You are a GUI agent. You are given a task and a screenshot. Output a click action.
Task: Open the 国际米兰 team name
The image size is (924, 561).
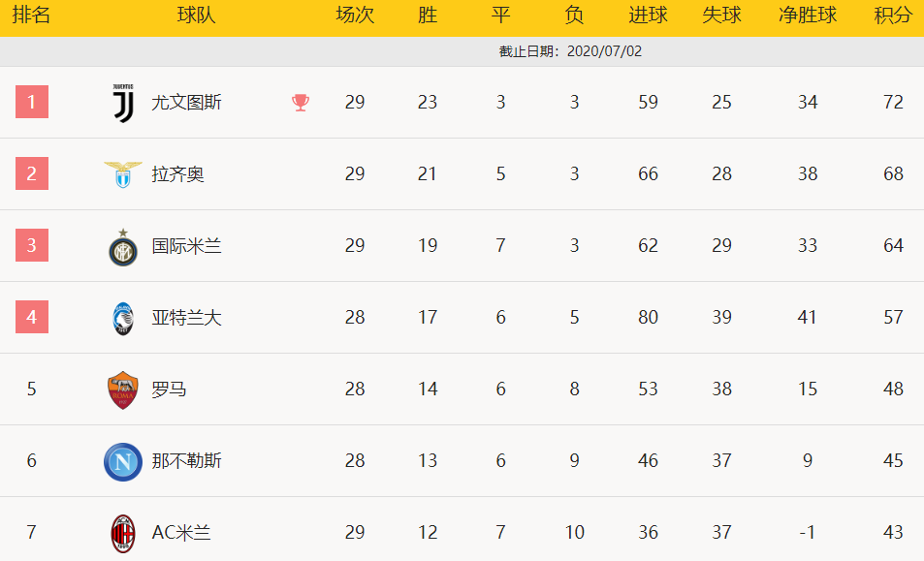186,246
